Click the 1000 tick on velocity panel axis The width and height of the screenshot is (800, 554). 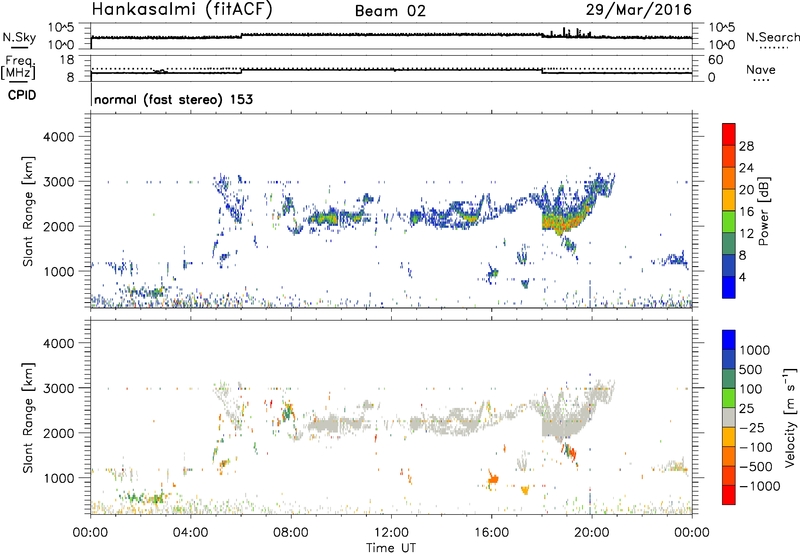[58, 478]
